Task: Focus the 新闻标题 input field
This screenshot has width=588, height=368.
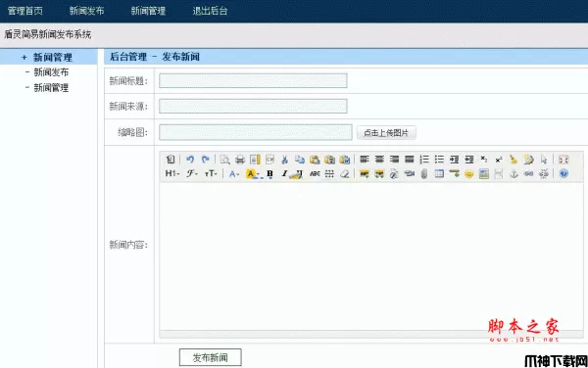Action: click(253, 81)
